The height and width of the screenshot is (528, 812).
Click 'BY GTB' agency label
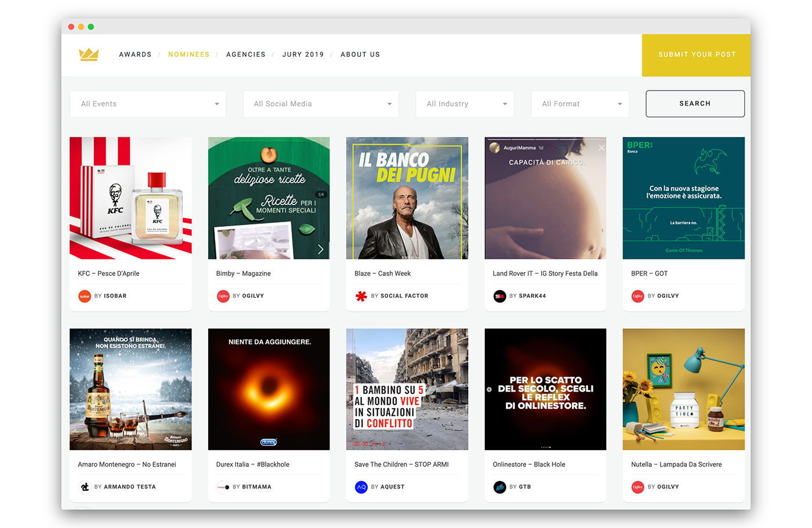(x=520, y=487)
